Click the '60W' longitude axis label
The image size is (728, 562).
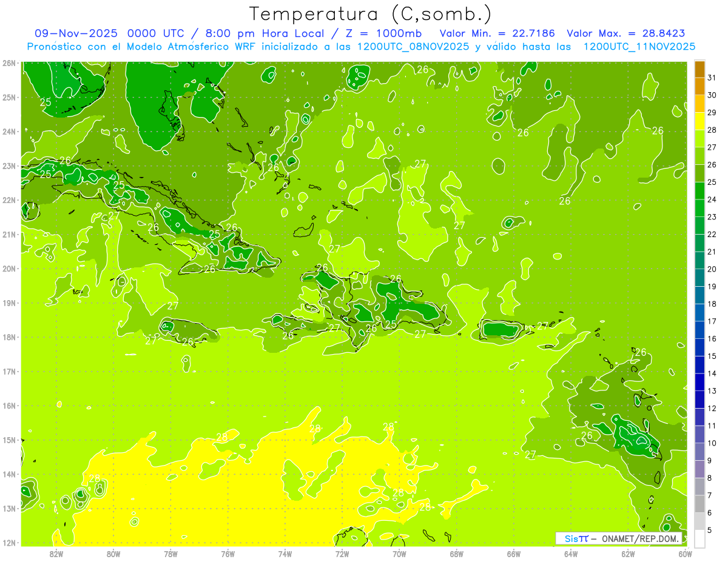coord(686,554)
